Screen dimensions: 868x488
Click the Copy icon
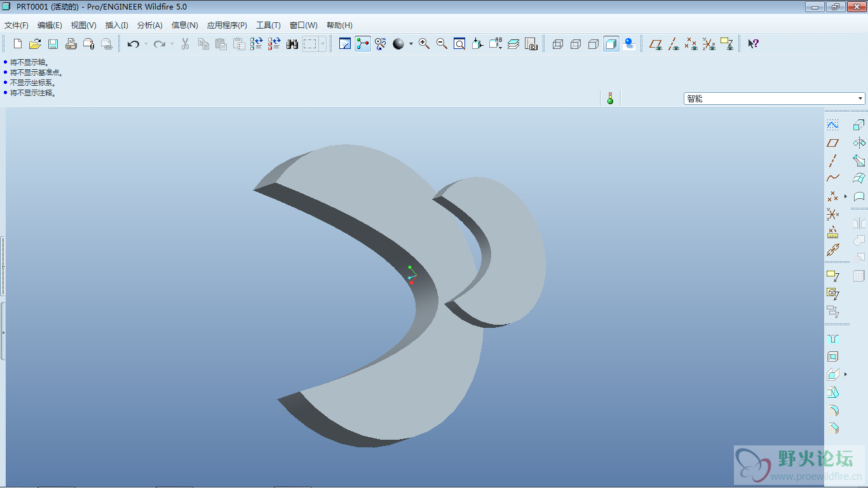click(x=203, y=44)
